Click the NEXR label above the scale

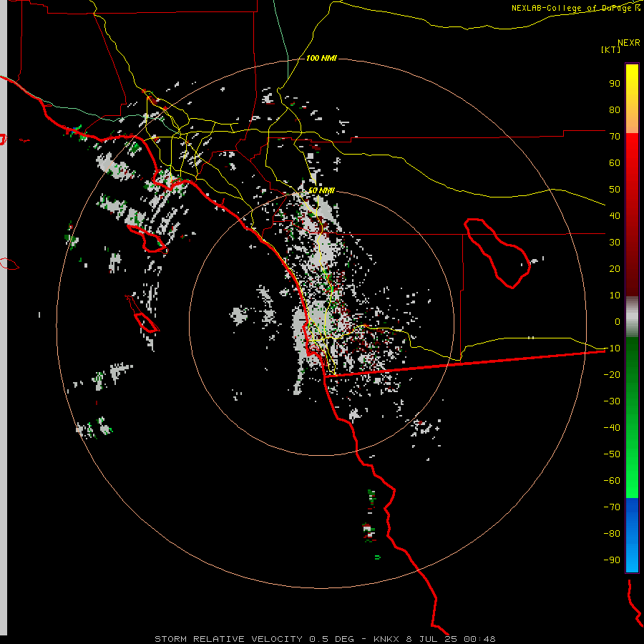pos(628,43)
